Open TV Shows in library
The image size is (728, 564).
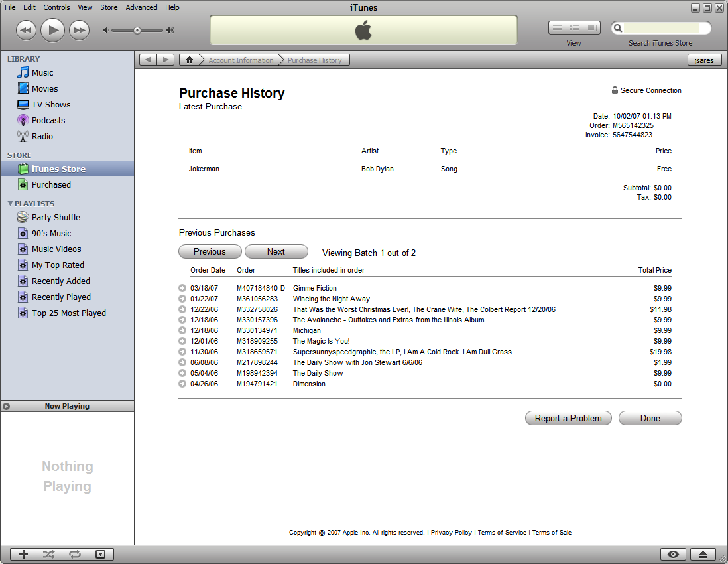click(x=44, y=105)
